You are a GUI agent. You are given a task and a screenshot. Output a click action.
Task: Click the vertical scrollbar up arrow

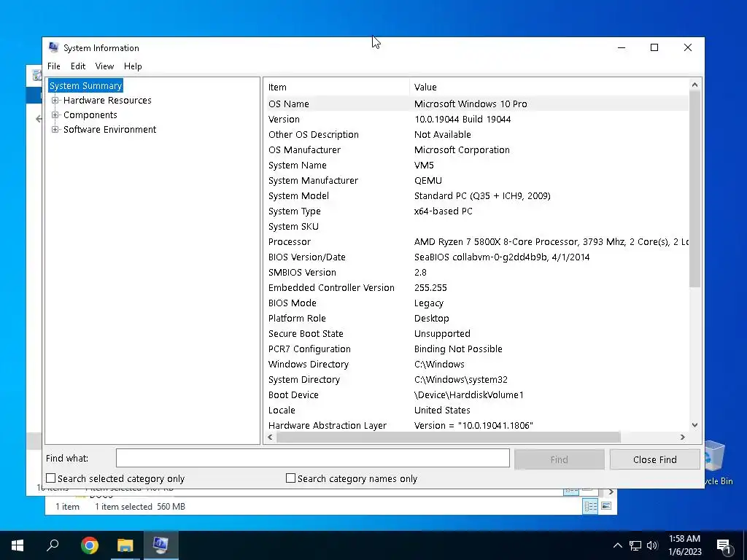[694, 85]
